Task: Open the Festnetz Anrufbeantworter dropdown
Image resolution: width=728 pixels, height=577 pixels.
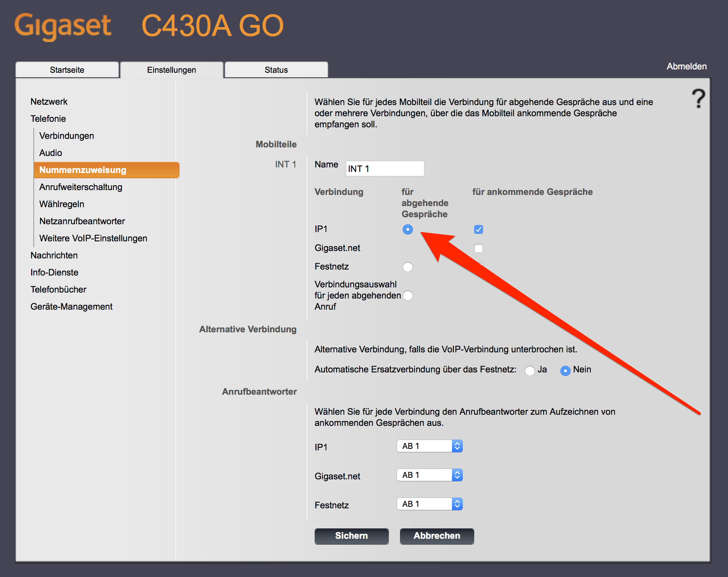Action: point(430,504)
